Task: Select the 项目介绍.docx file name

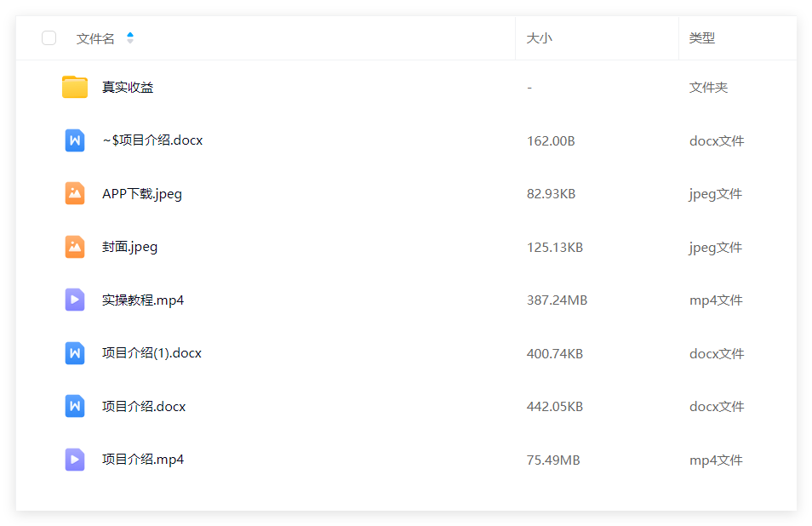Action: (x=144, y=406)
